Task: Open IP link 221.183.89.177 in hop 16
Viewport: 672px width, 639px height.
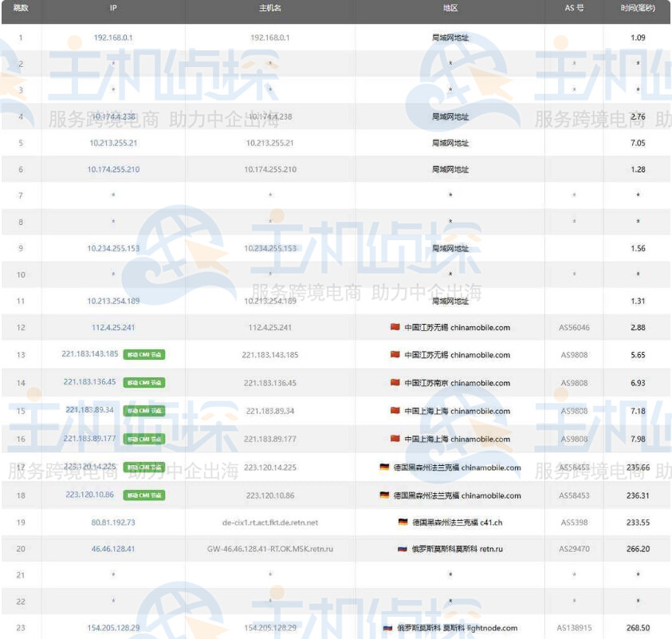Action: click(89, 438)
